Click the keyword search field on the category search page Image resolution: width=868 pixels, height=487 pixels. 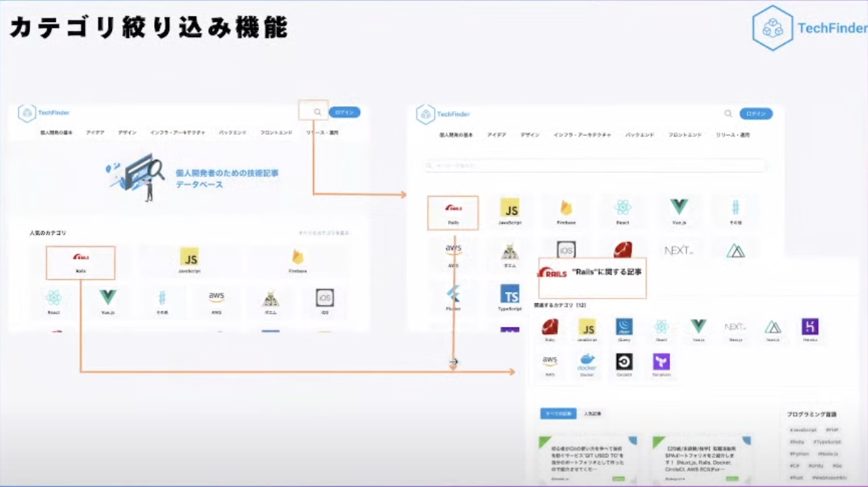pyautogui.click(x=596, y=165)
